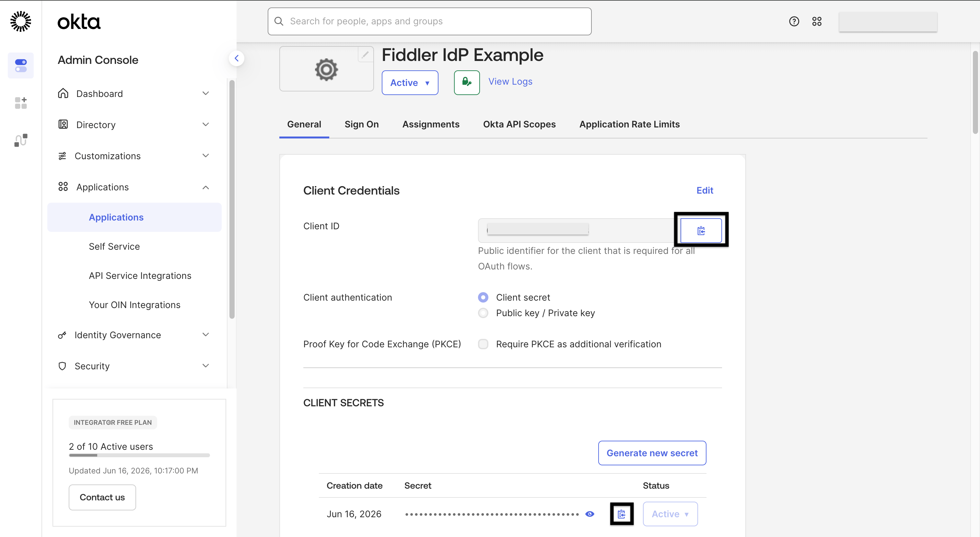Open the Assignments tab
This screenshot has width=980, height=537.
(431, 124)
